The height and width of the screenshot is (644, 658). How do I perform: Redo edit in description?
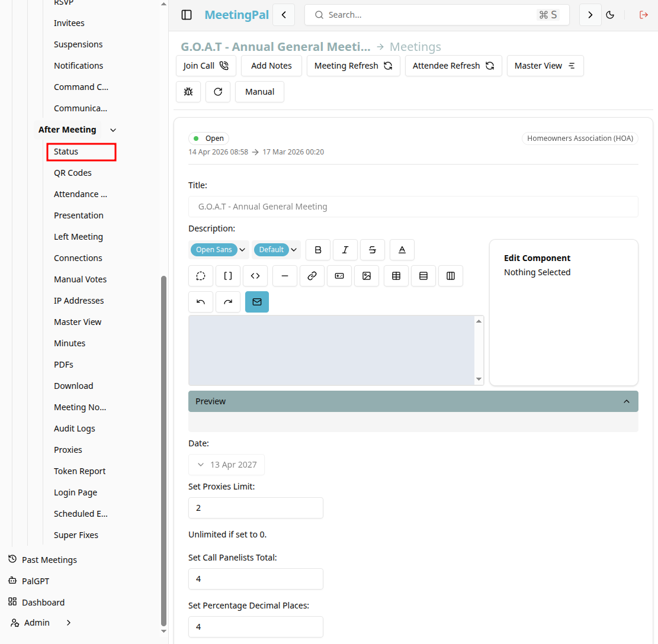click(228, 302)
